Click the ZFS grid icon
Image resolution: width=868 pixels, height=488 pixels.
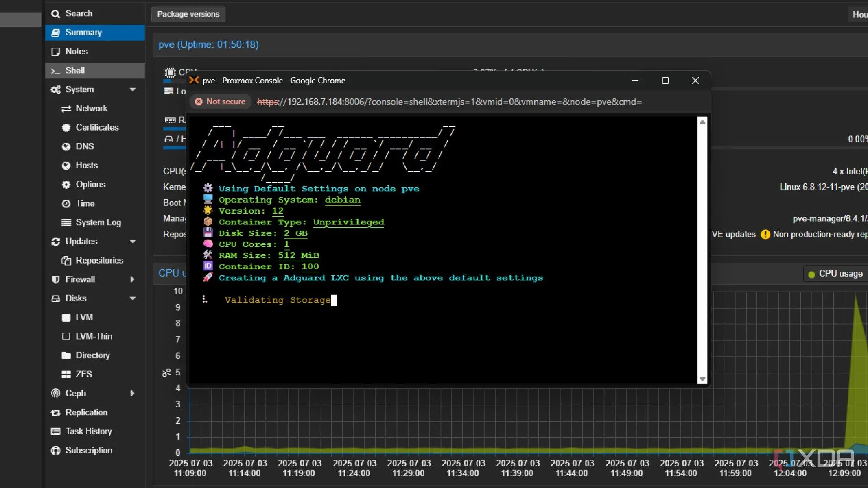point(66,375)
